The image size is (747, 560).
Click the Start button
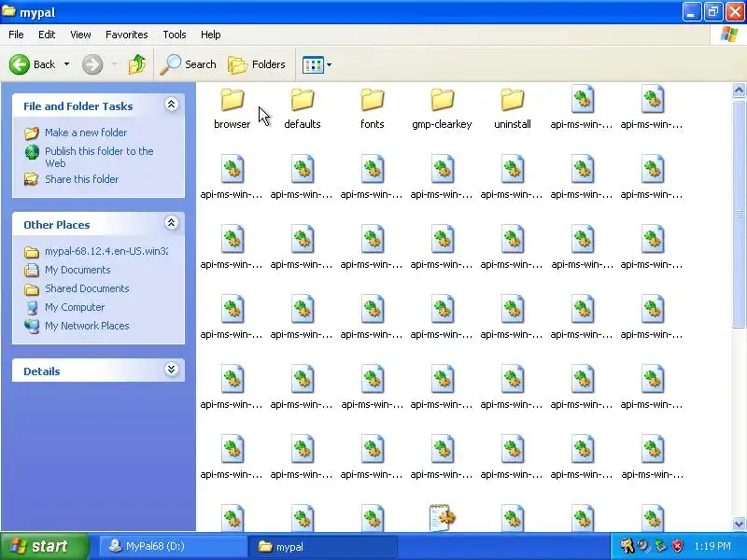click(x=45, y=546)
